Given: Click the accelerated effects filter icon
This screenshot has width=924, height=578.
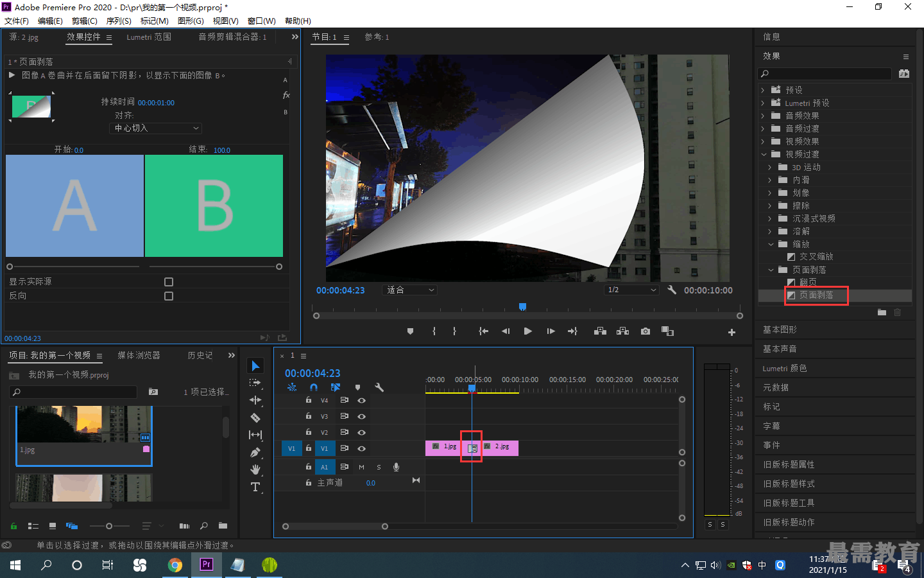Looking at the screenshot, I should pyautogui.click(x=904, y=74).
